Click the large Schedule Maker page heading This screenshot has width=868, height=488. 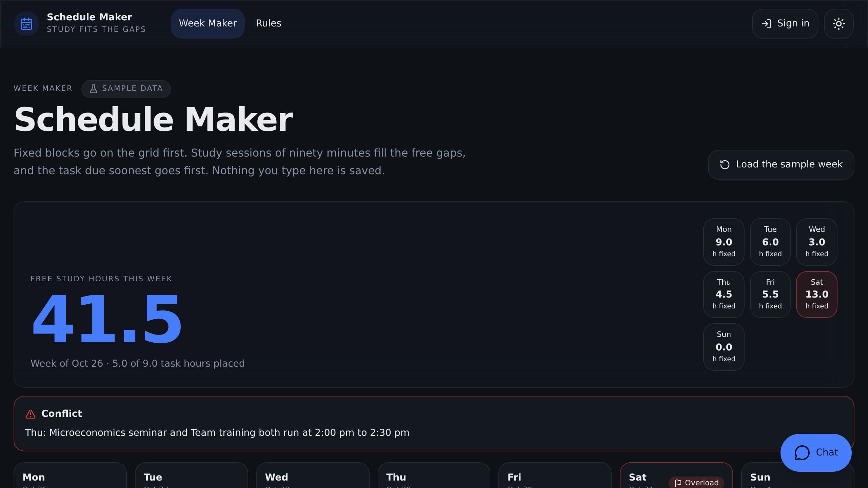tap(154, 120)
